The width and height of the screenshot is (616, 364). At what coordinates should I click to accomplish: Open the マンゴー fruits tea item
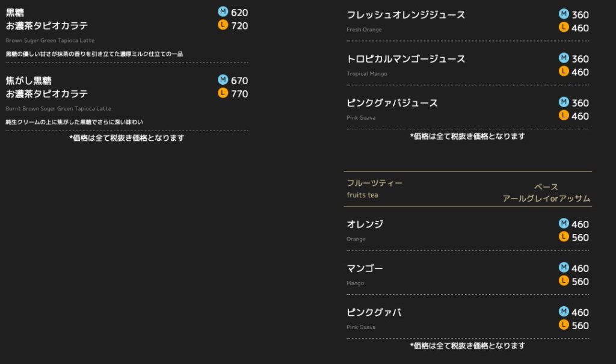[365, 268]
